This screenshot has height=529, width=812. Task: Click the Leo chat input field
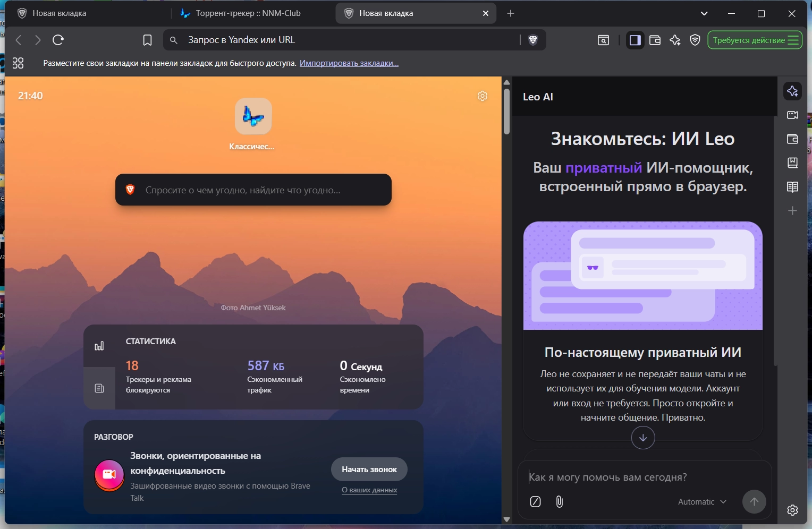click(645, 477)
